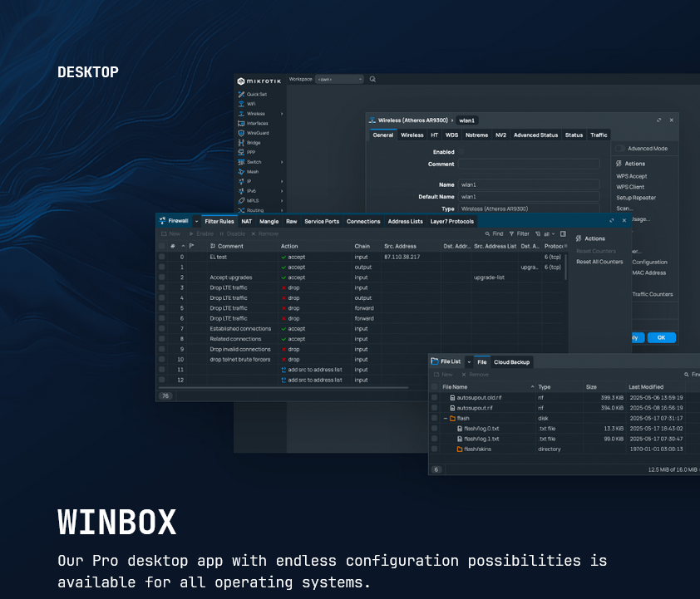Viewport: 700px width, 599px height.
Task: Click WPS Client action
Action: (630, 187)
